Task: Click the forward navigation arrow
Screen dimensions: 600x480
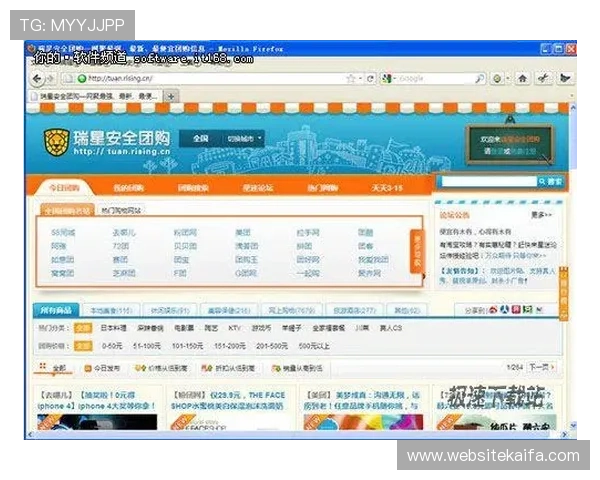Action: point(50,79)
